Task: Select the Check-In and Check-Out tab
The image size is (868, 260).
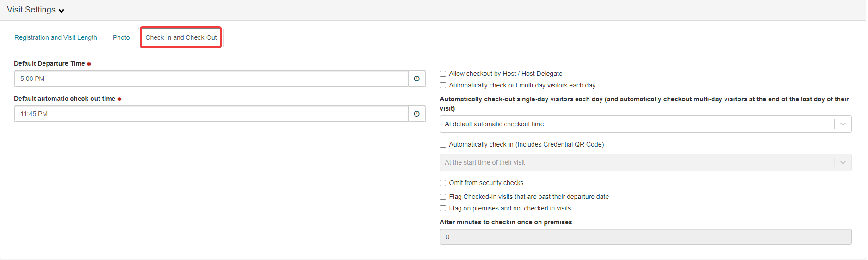Action: click(181, 37)
